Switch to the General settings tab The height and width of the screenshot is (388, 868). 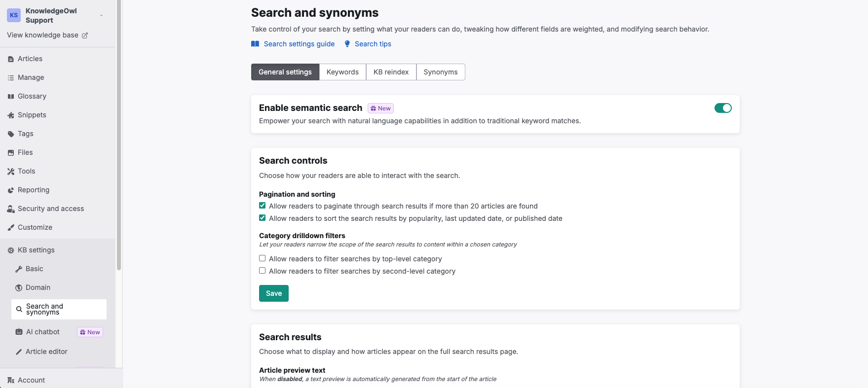coord(285,72)
